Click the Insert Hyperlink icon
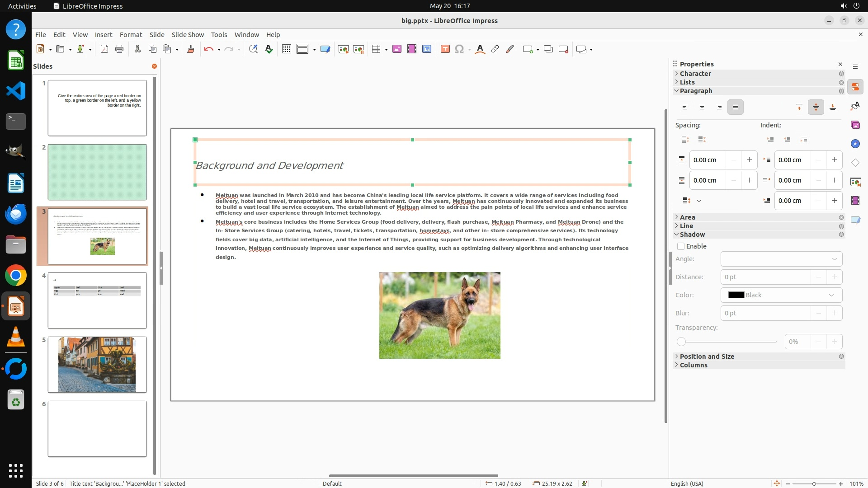This screenshot has width=868, height=488. pyautogui.click(x=495, y=49)
